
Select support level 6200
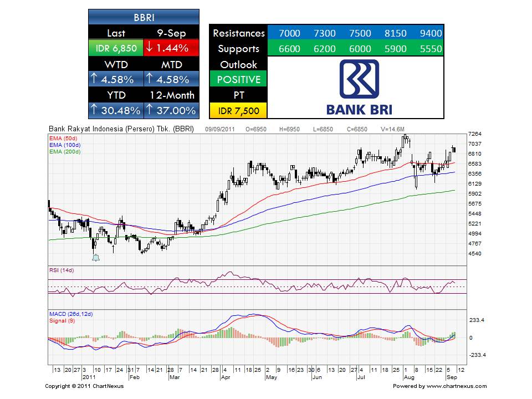tap(325, 49)
